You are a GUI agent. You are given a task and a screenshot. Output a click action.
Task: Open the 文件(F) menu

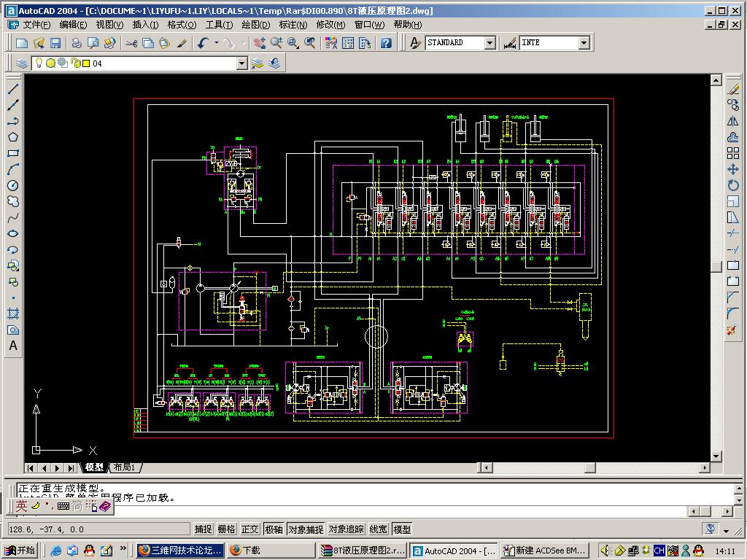pyautogui.click(x=36, y=25)
